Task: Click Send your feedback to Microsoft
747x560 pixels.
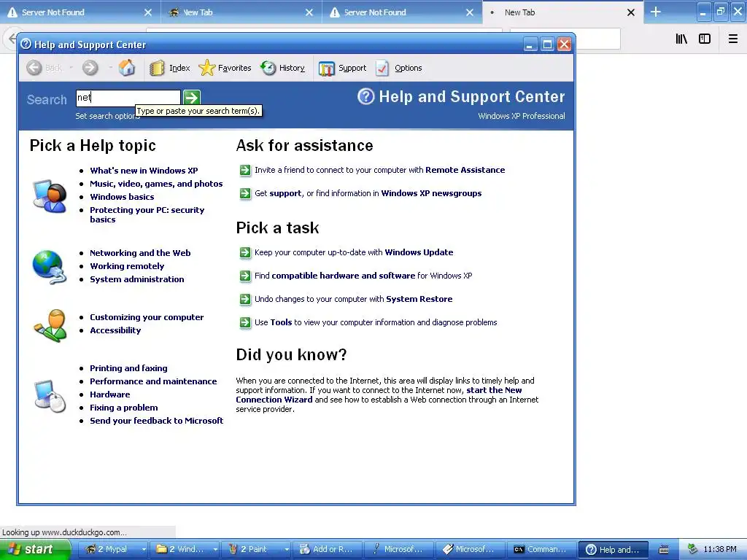Action: (x=157, y=421)
